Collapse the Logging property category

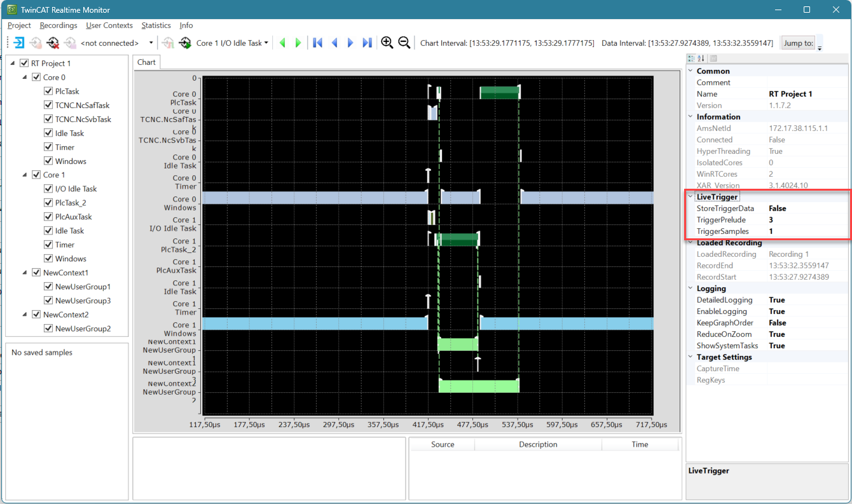click(691, 289)
